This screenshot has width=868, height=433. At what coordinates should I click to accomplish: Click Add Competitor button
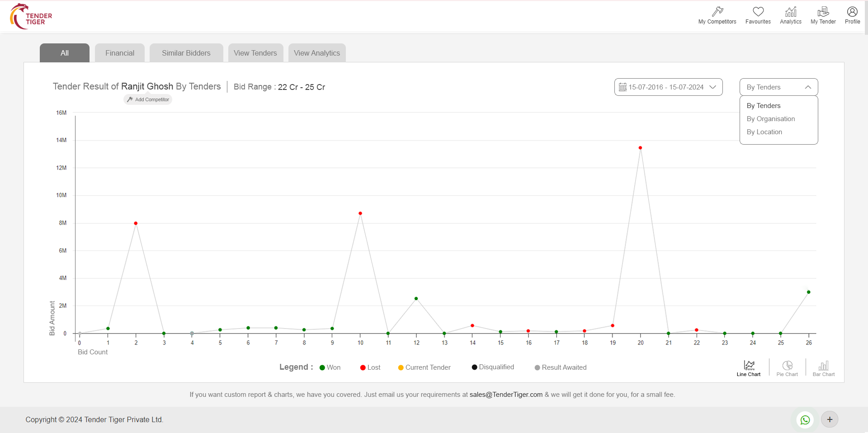148,99
